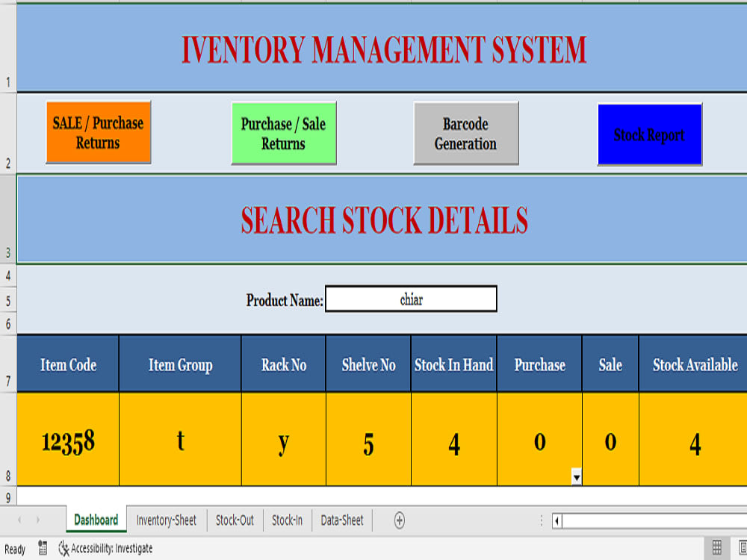Viewport: 747px width, 560px height.
Task: Switch to the Data-Sheet tab
Action: click(341, 520)
